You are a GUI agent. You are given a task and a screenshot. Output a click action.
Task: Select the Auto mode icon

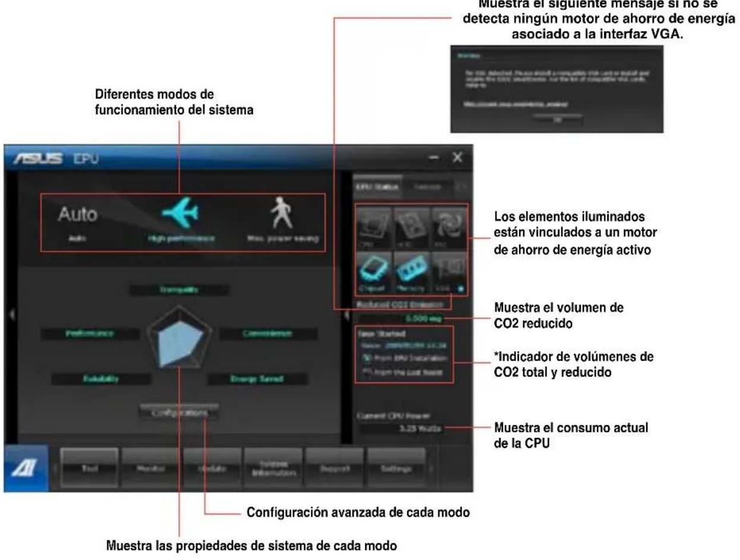pyautogui.click(x=77, y=214)
